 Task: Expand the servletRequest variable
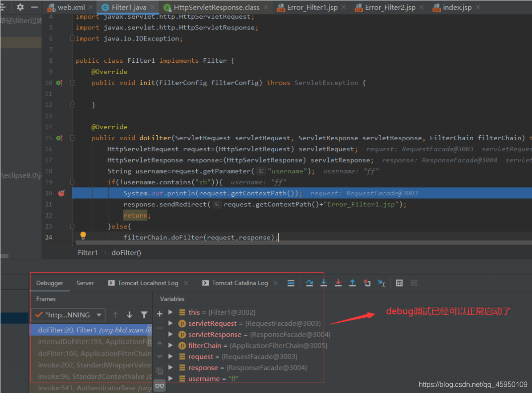(171, 323)
